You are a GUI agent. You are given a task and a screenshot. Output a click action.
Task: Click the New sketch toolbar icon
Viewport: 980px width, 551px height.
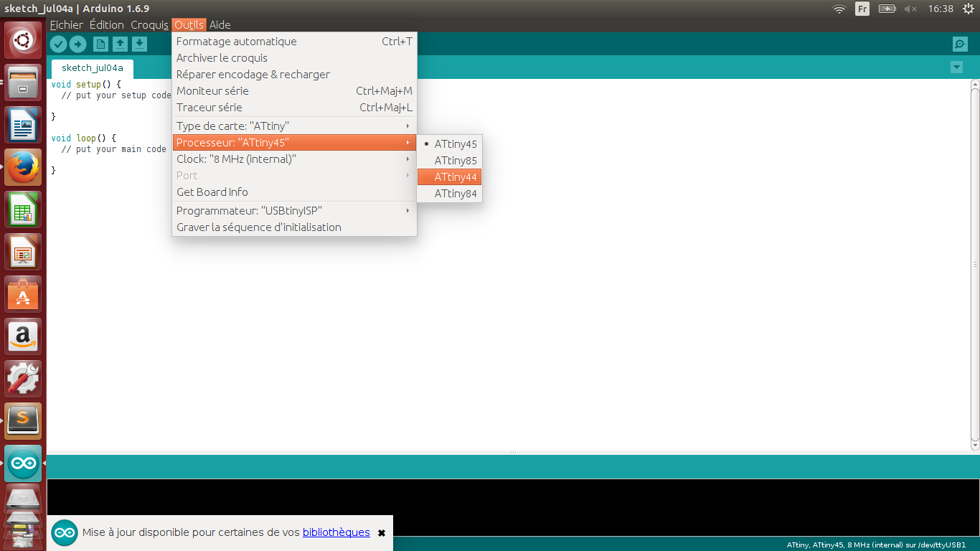pos(101,44)
